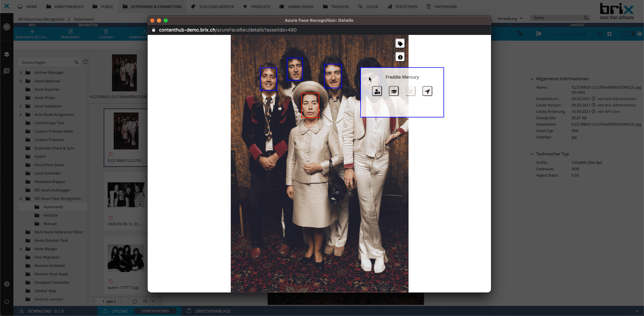The image size is (644, 316).
Task: Click the paper plane send icon
Action: click(427, 91)
